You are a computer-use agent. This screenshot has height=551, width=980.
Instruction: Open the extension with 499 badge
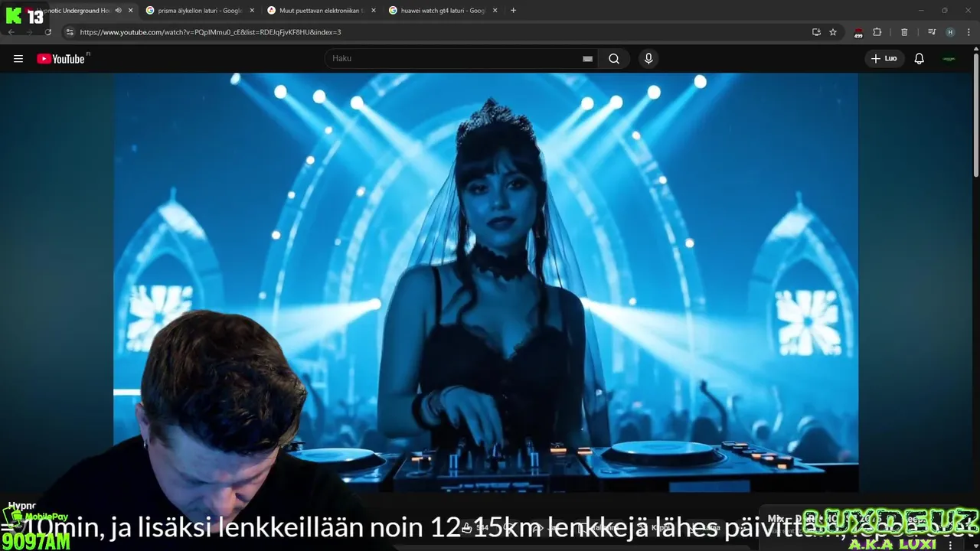pos(858,33)
